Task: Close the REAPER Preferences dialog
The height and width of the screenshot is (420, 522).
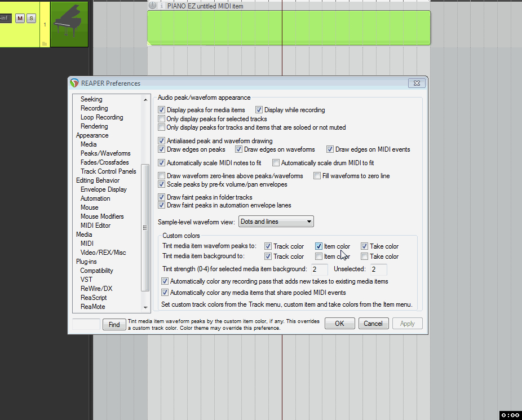Action: point(417,83)
